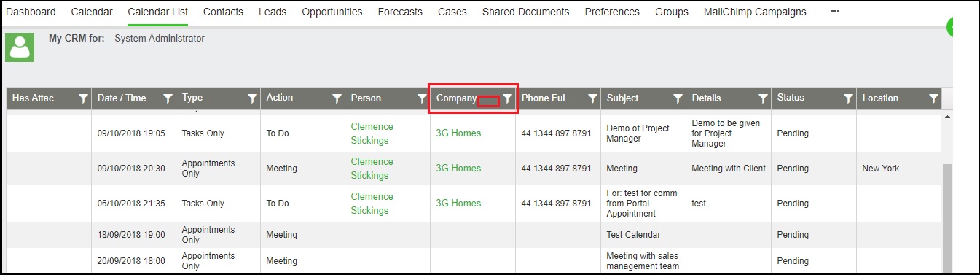
Task: Open filter for Action column
Action: pyautogui.click(x=337, y=98)
